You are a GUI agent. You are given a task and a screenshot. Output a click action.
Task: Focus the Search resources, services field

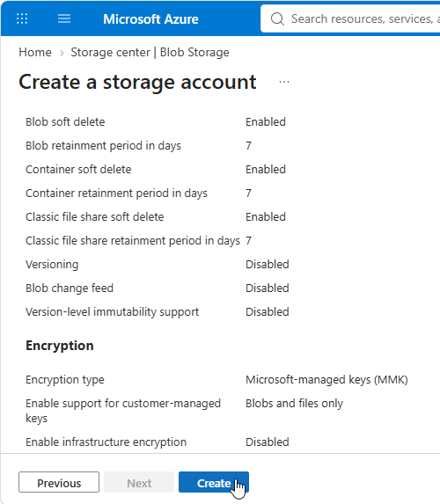[350, 18]
